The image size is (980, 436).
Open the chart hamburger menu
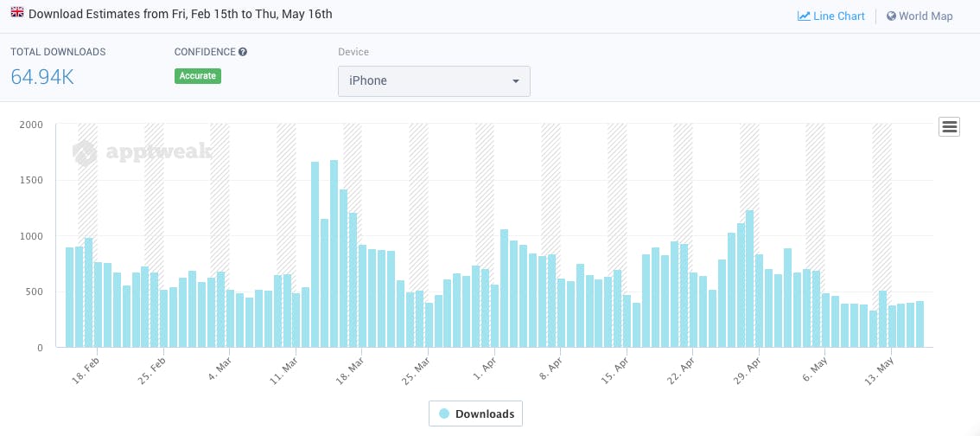click(x=949, y=127)
